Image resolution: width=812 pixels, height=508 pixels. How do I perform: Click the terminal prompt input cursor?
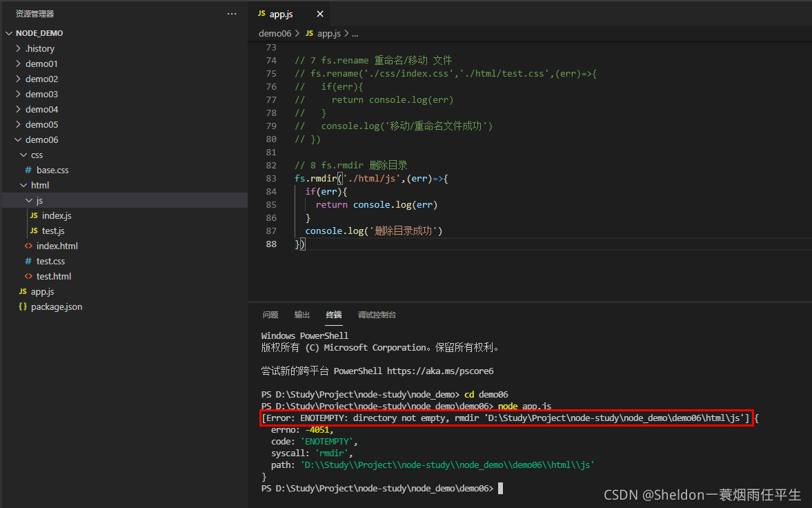coord(500,488)
